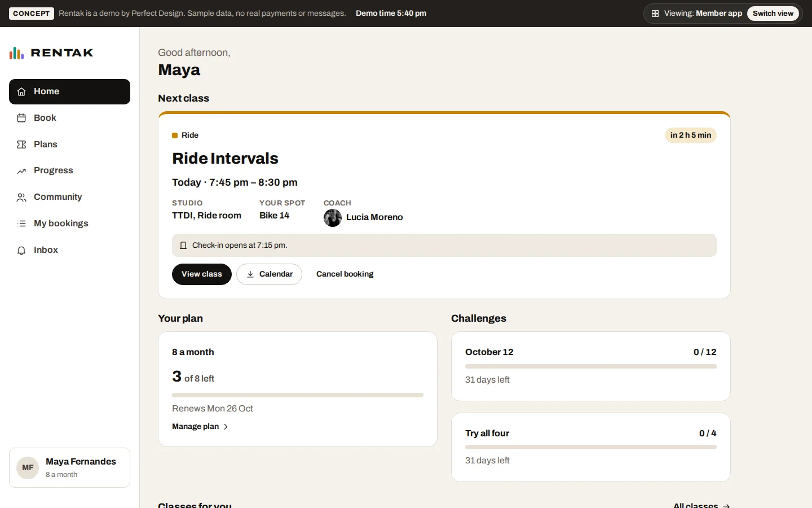812x508 pixels.
Task: Open My bookings in the sidebar
Action: pos(69,224)
